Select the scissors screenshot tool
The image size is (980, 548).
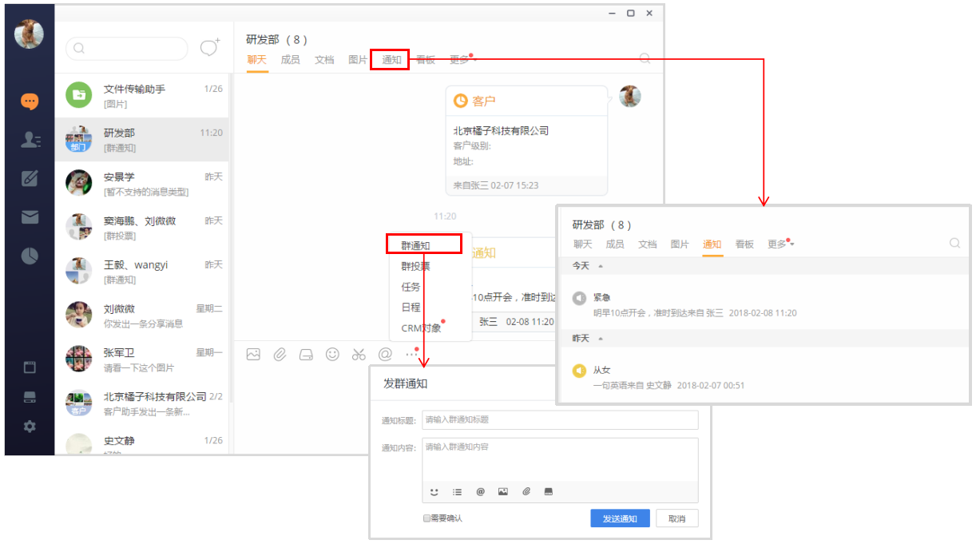coord(359,355)
